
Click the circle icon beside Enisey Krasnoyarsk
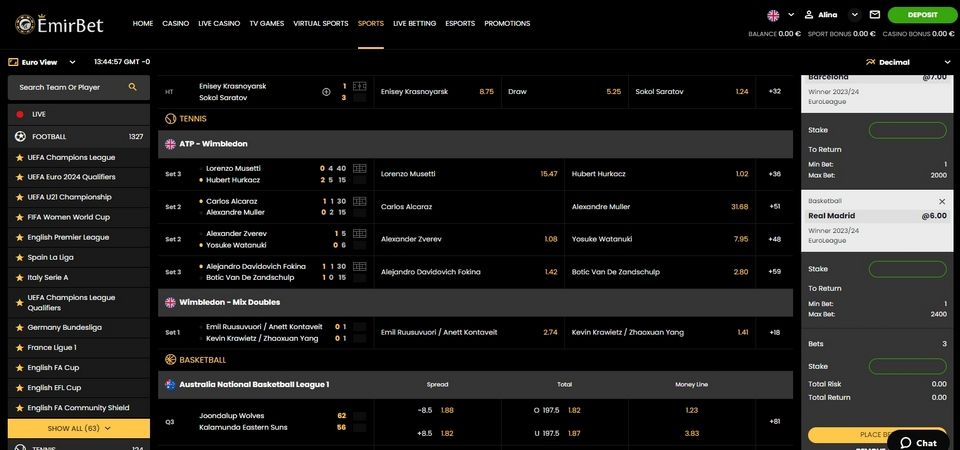tap(326, 92)
